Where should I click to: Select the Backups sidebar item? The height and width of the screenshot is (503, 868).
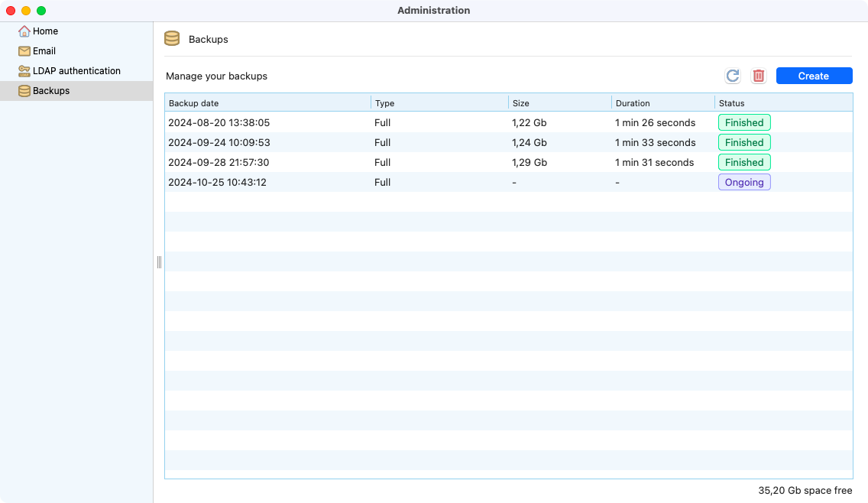[76, 91]
